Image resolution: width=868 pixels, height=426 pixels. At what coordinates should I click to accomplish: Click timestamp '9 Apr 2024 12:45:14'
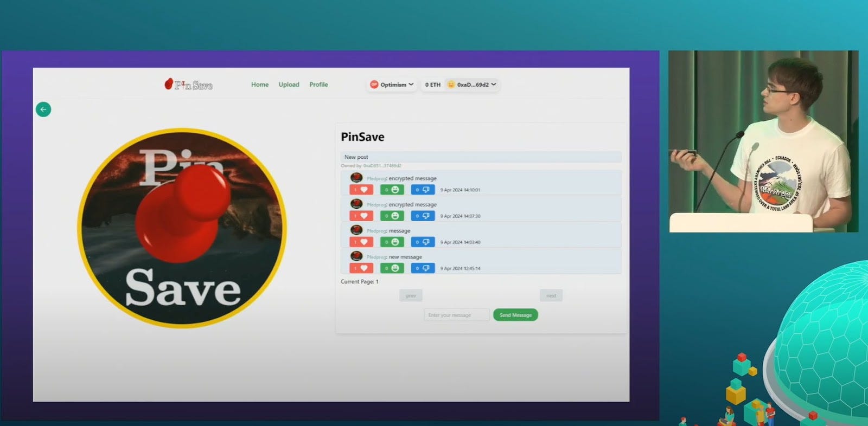pyautogui.click(x=460, y=268)
